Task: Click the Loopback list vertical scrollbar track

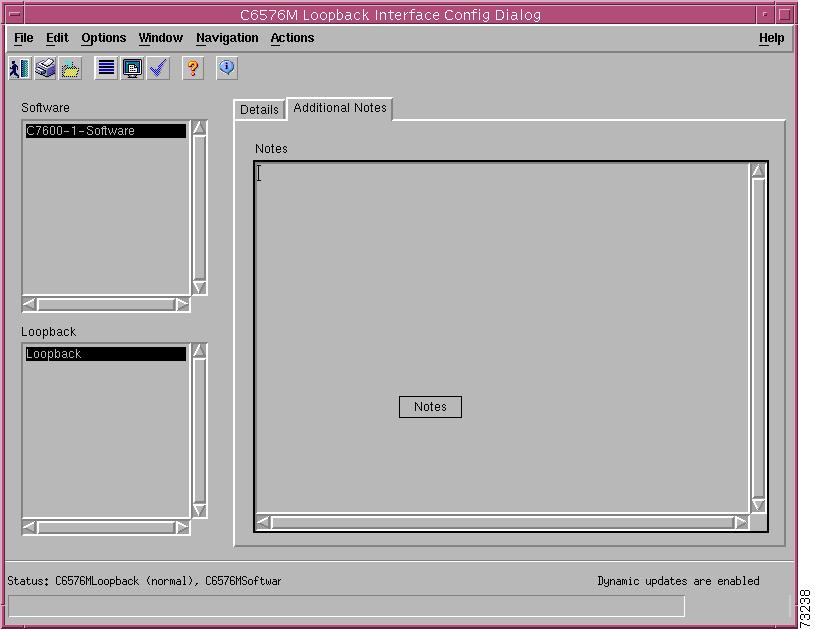Action: 200,431
